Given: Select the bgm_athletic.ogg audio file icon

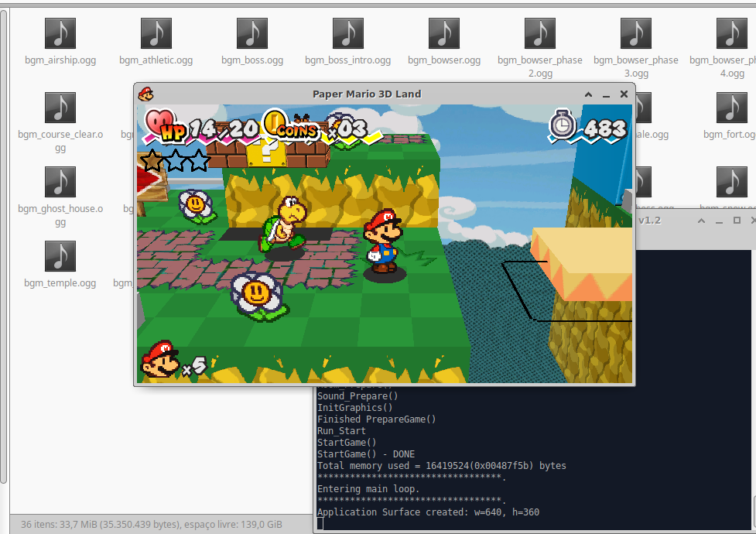Looking at the screenshot, I should click(156, 33).
